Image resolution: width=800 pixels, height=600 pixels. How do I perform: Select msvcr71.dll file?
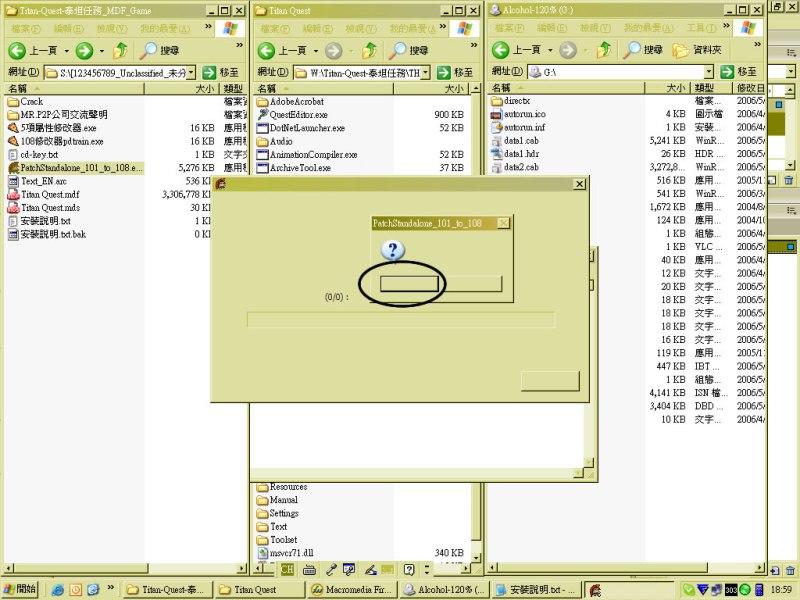286,553
